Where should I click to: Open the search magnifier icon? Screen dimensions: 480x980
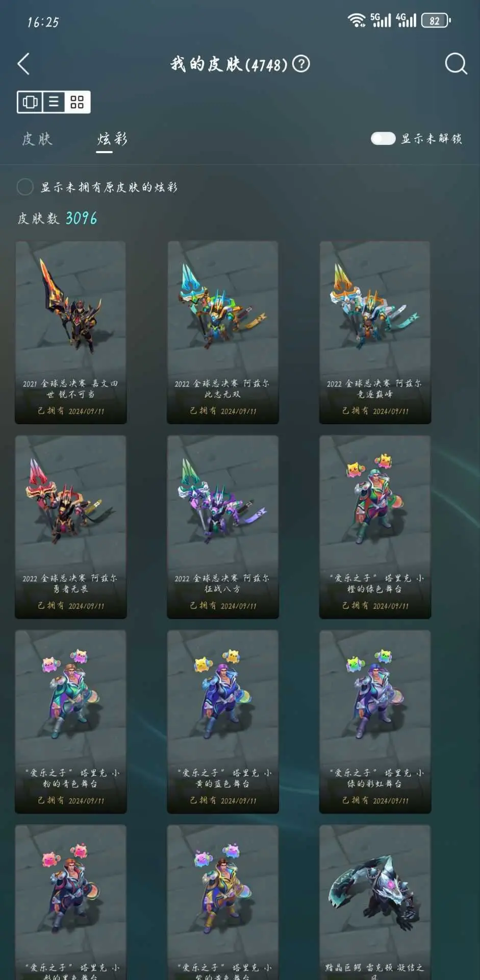[x=456, y=64]
